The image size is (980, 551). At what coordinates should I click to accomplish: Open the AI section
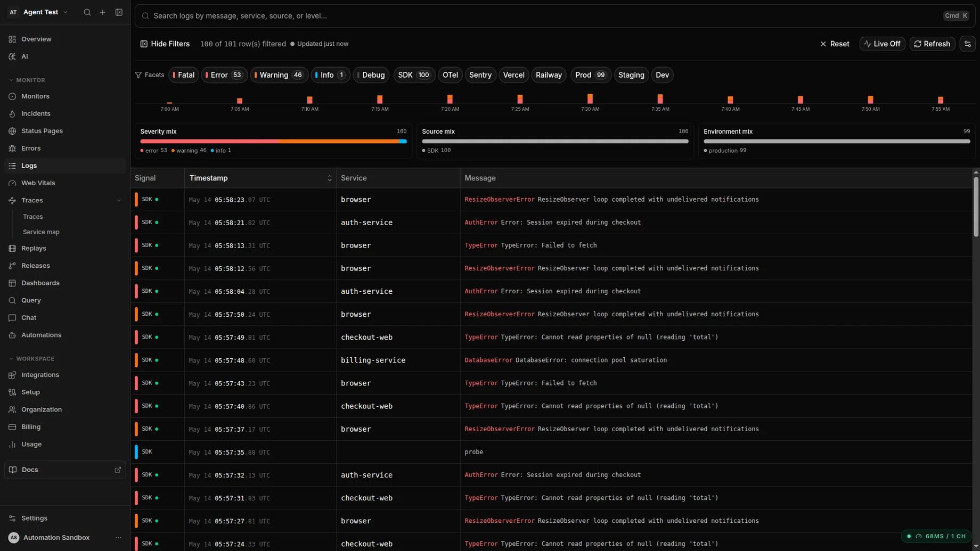point(65,56)
